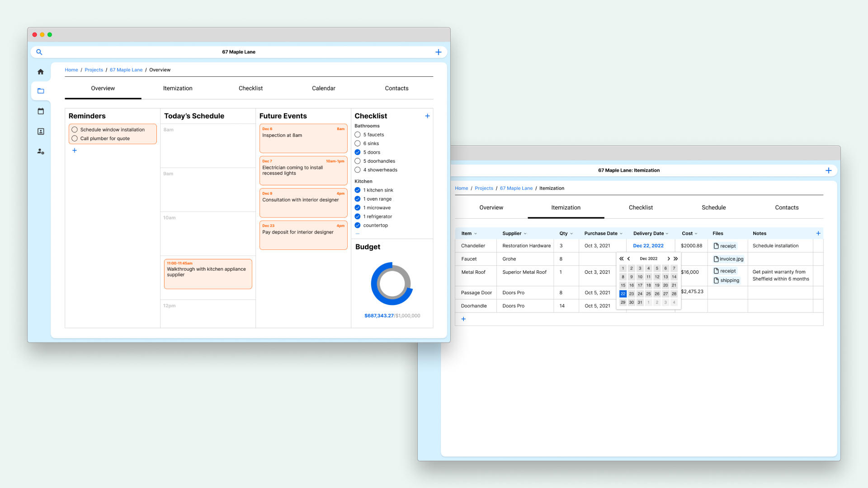
Task: Open the home icon in sidebar
Action: [41, 72]
